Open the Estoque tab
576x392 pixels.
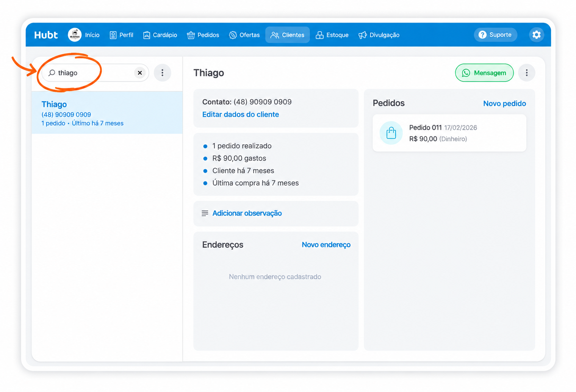(x=332, y=35)
